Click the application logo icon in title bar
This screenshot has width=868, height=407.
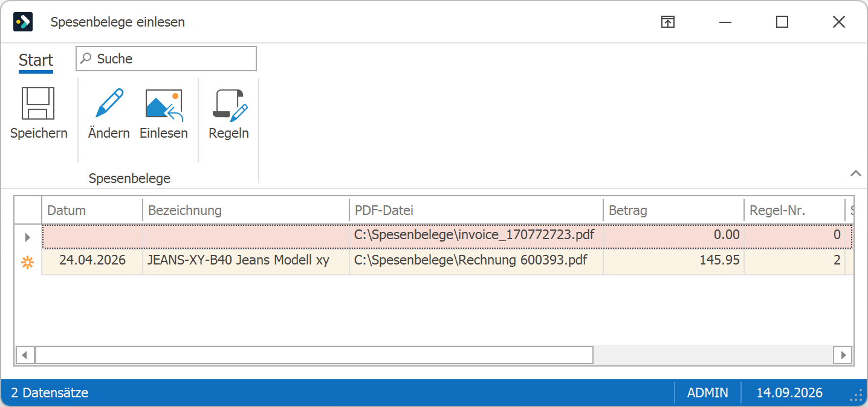23,22
